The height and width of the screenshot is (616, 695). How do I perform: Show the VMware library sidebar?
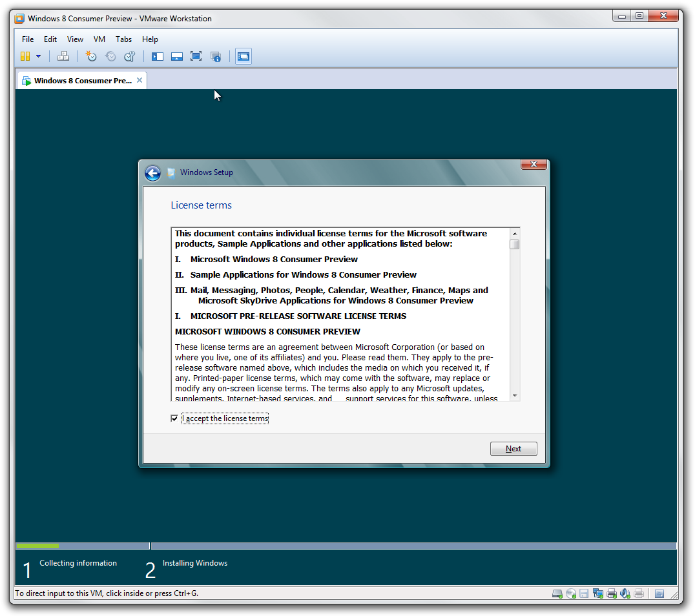pos(157,56)
